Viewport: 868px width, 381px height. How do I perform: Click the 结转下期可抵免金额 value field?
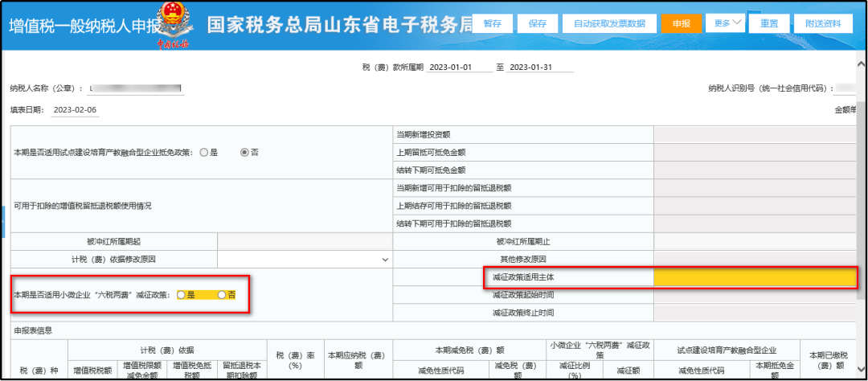pyautogui.click(x=755, y=170)
